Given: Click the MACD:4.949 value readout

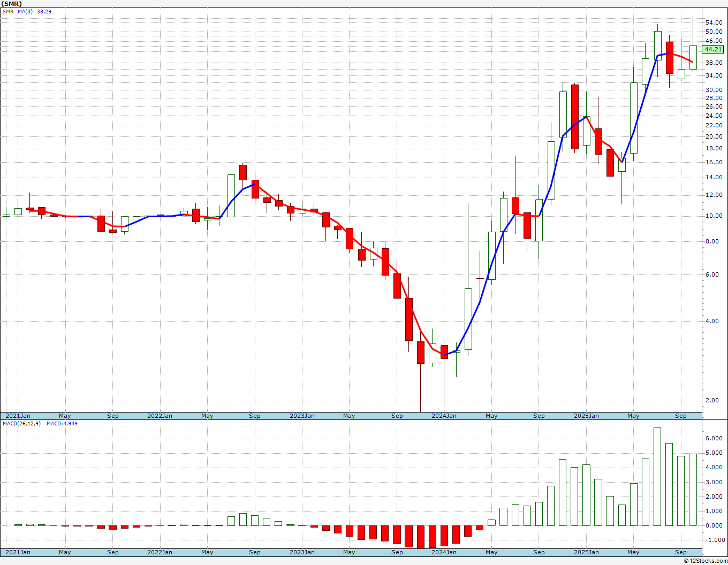Looking at the screenshot, I should coord(62,424).
